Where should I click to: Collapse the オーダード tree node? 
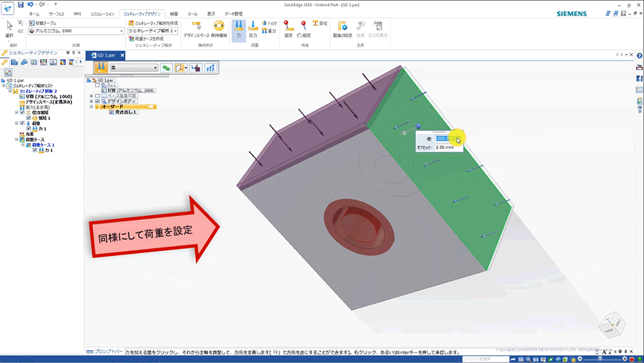[x=91, y=106]
